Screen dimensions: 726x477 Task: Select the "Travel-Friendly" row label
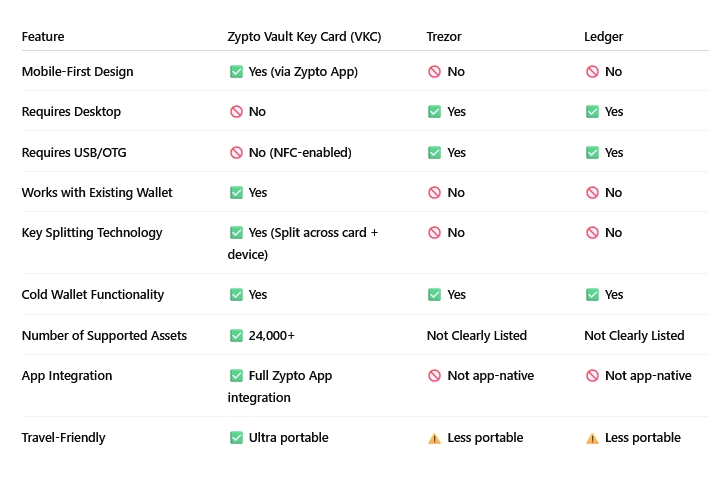point(63,438)
